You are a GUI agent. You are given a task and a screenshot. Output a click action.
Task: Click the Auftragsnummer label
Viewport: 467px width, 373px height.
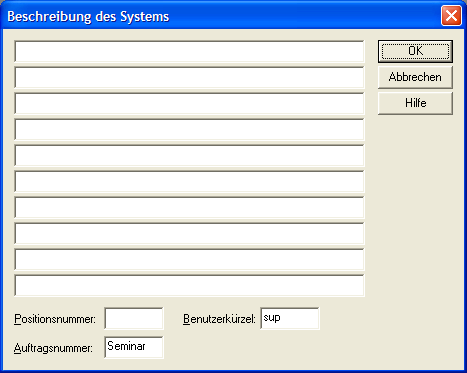(x=53, y=348)
